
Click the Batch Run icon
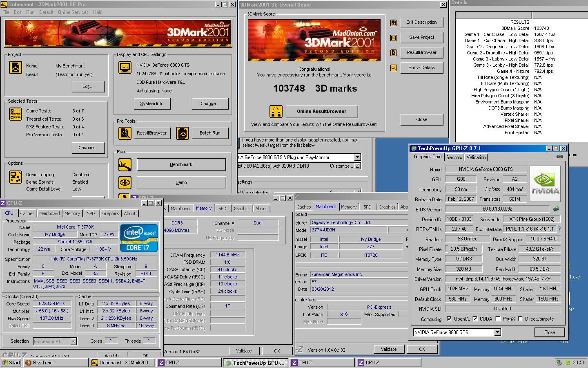click(x=183, y=133)
